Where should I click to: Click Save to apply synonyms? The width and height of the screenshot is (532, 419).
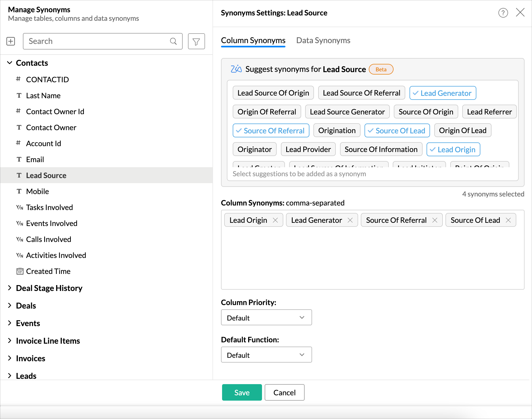[x=242, y=392]
